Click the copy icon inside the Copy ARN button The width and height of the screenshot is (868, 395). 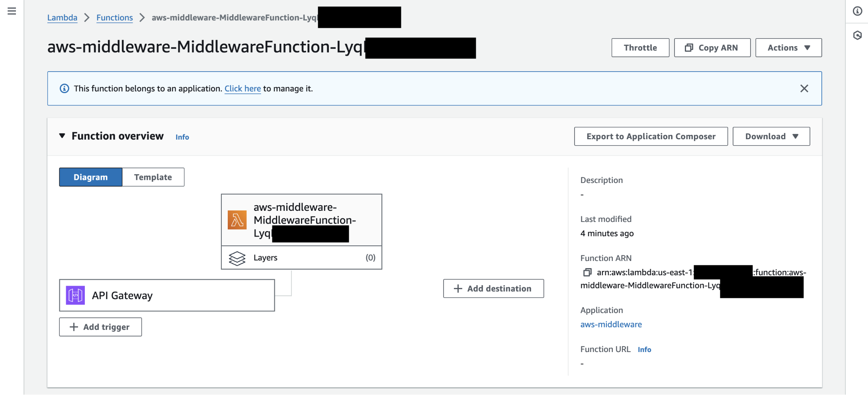tap(688, 47)
